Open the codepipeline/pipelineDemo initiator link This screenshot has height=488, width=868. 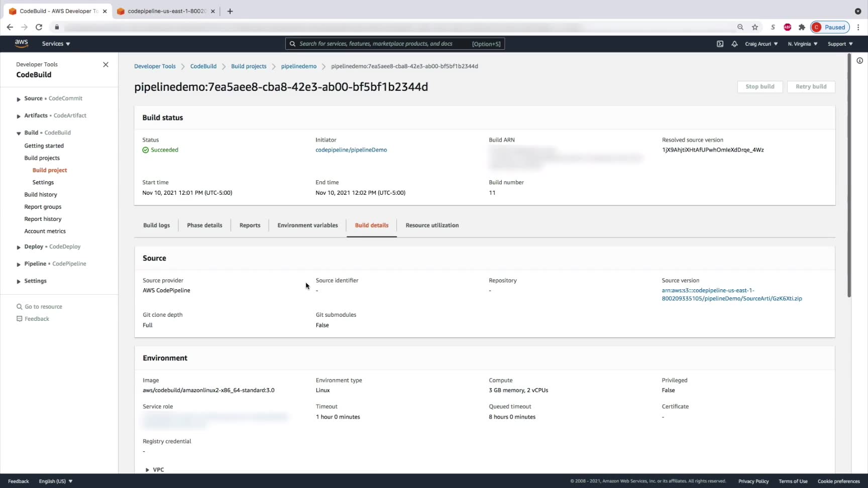coord(351,150)
